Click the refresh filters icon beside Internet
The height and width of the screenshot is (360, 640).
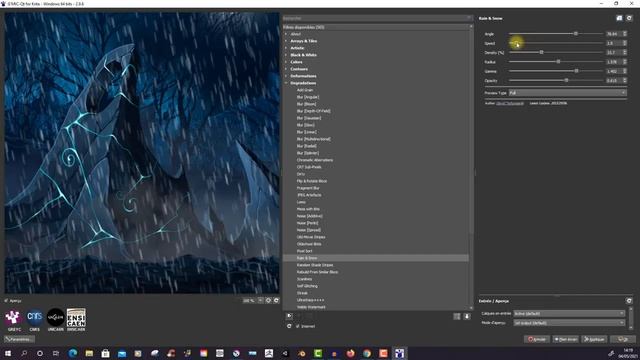click(289, 326)
